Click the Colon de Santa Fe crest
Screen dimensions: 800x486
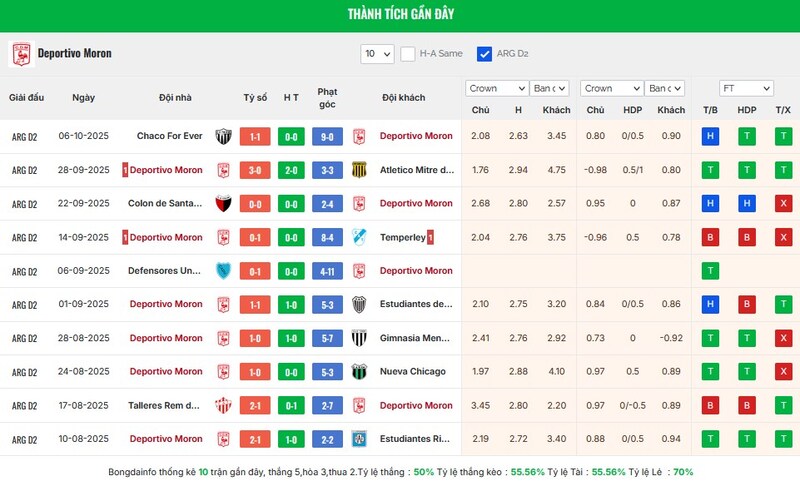[x=224, y=204]
